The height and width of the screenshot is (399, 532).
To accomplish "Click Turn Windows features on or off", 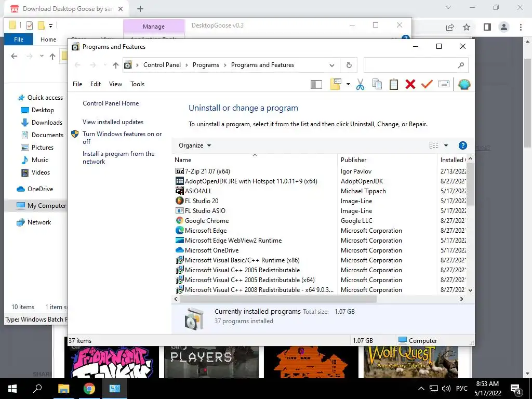I will pos(122,138).
